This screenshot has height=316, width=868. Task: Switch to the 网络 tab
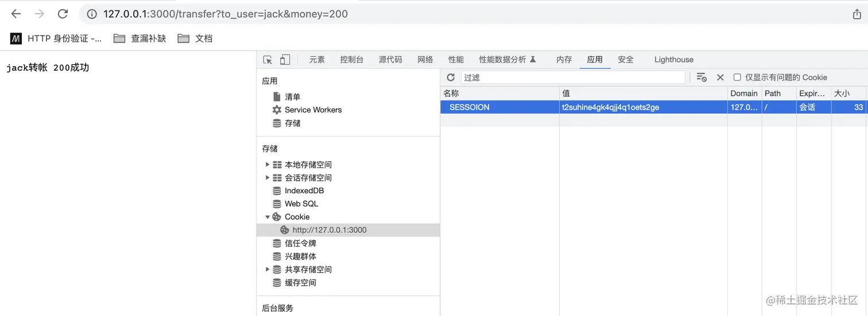425,60
